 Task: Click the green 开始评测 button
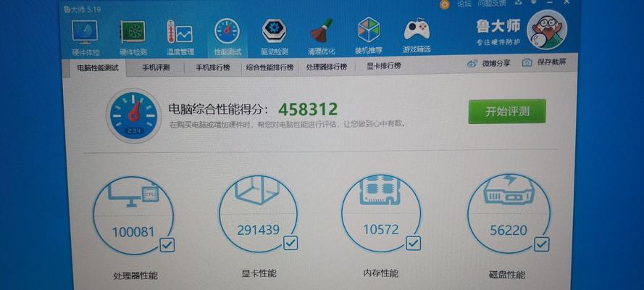(x=507, y=112)
